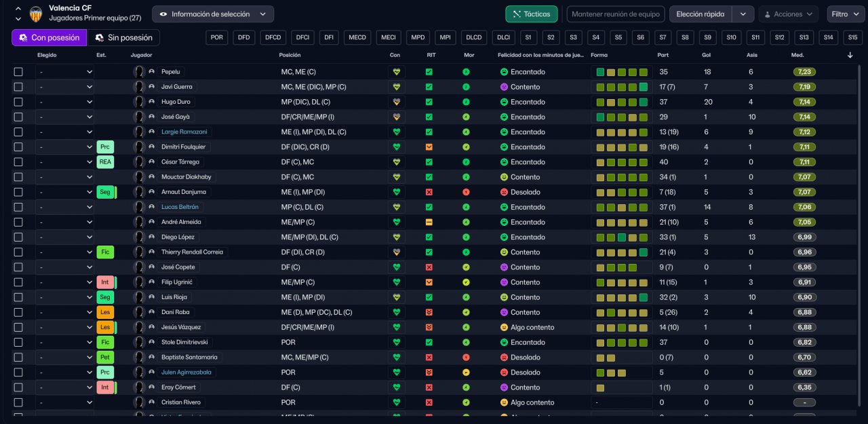
Task: Select the 'Con posesión' tab
Action: click(x=49, y=37)
